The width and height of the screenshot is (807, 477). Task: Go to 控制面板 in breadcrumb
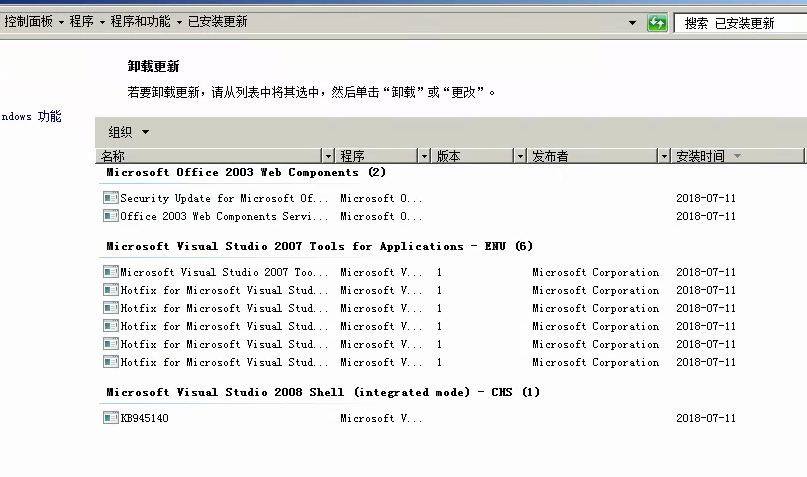click(29, 22)
